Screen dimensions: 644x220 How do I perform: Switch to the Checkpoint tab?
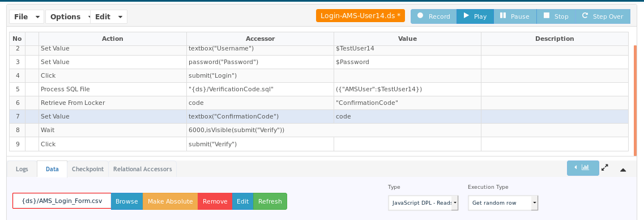87,169
